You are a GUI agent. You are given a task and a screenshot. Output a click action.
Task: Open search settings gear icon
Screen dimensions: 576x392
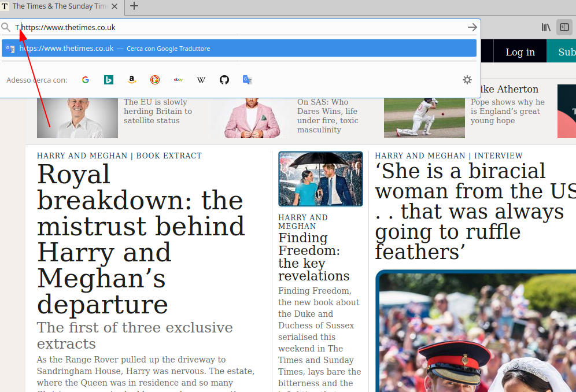point(467,80)
